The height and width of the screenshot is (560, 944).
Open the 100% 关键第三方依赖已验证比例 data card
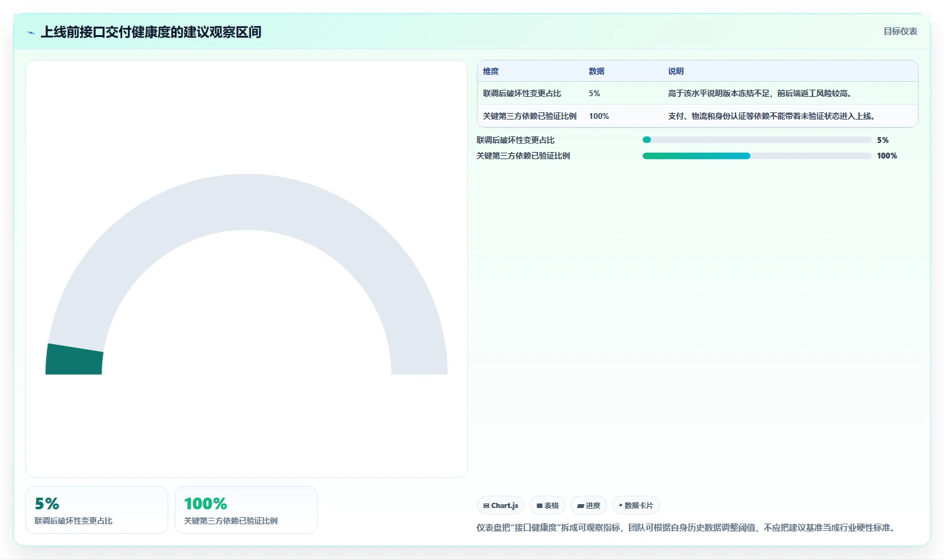(x=246, y=510)
